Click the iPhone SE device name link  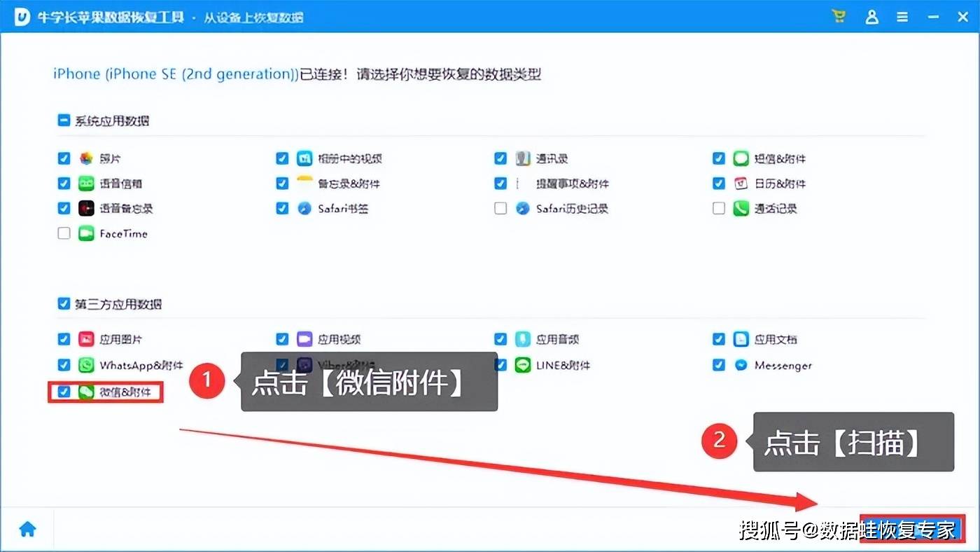(176, 74)
